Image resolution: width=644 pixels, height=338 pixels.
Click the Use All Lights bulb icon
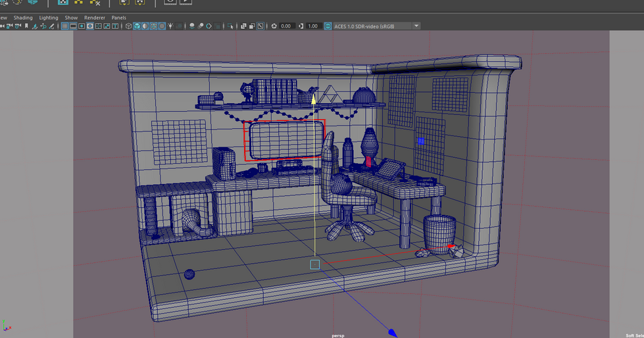click(x=170, y=26)
